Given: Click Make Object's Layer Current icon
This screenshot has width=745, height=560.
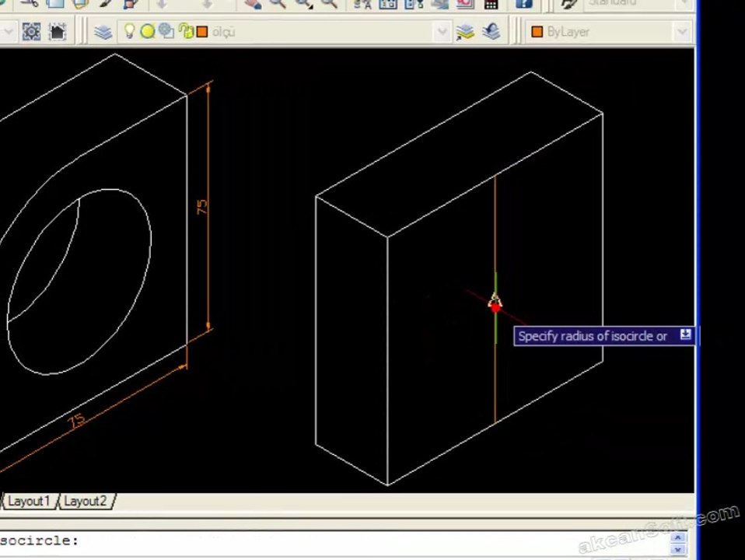Looking at the screenshot, I should (x=465, y=32).
